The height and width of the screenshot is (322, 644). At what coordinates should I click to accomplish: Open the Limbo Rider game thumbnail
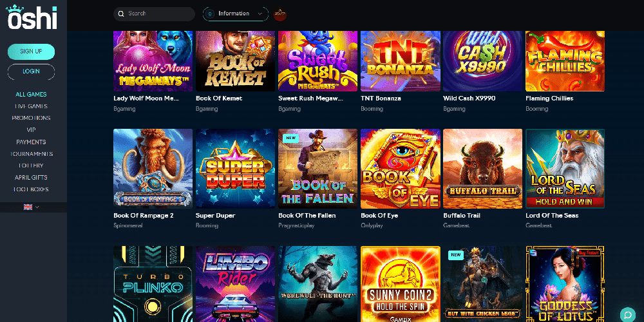(235, 284)
